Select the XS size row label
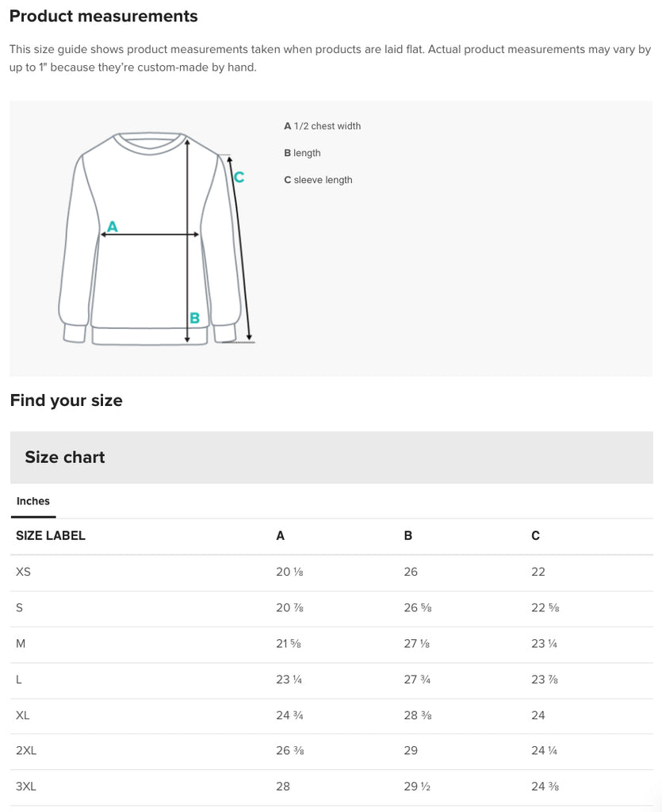The image size is (662, 812). (x=23, y=572)
